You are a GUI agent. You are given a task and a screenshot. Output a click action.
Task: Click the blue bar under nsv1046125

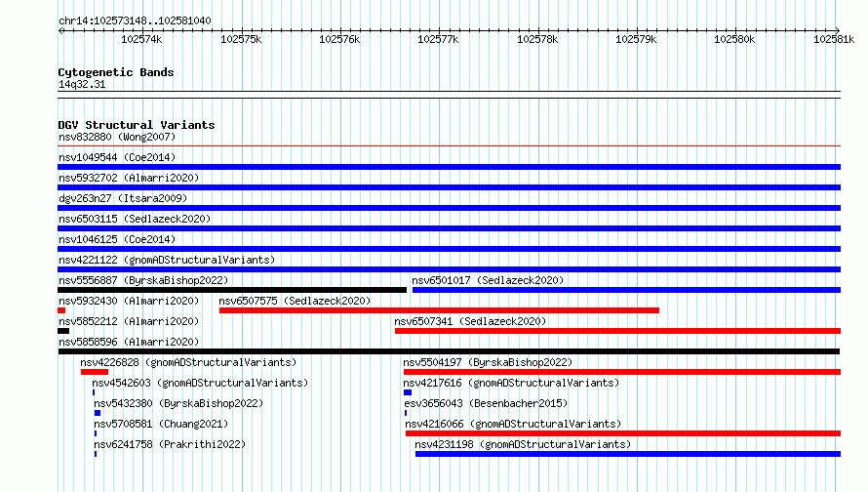(x=449, y=249)
